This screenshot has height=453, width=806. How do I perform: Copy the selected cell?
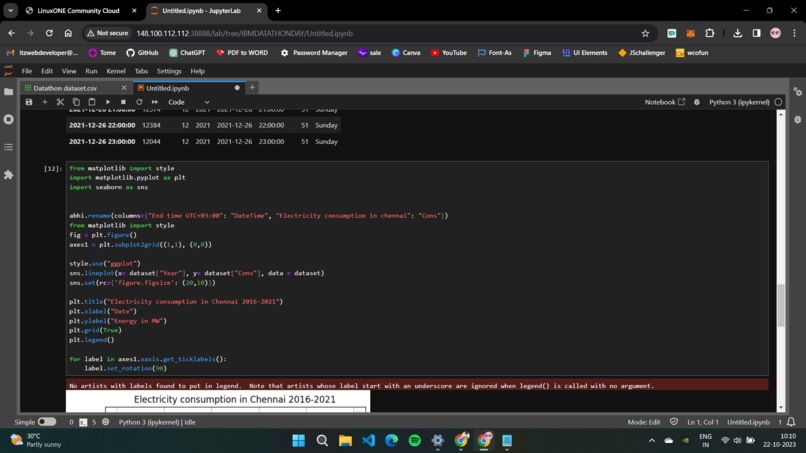pos(76,102)
